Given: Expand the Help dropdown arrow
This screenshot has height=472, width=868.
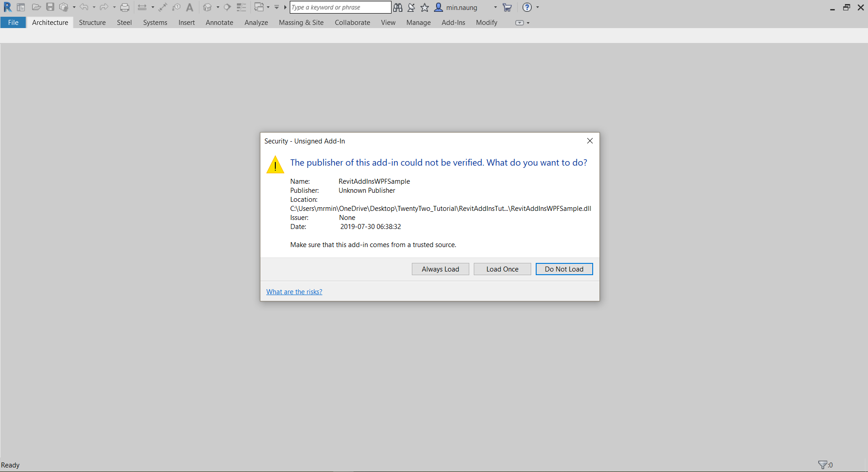Looking at the screenshot, I should (538, 7).
